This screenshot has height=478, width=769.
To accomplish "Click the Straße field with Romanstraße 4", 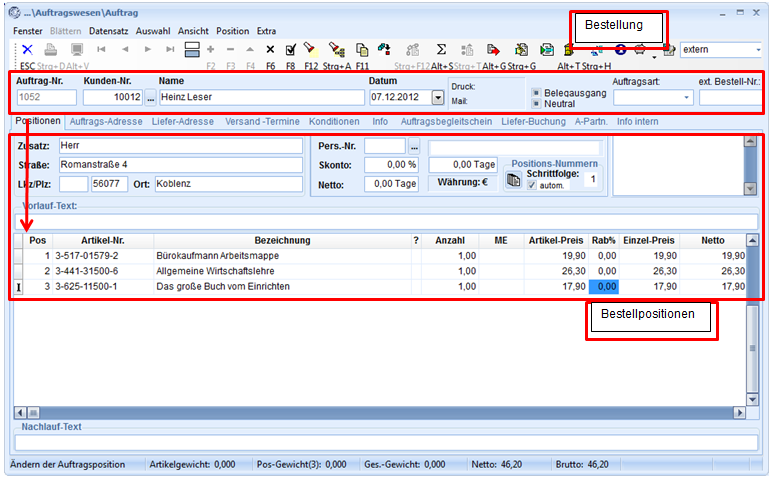I will pos(180,165).
